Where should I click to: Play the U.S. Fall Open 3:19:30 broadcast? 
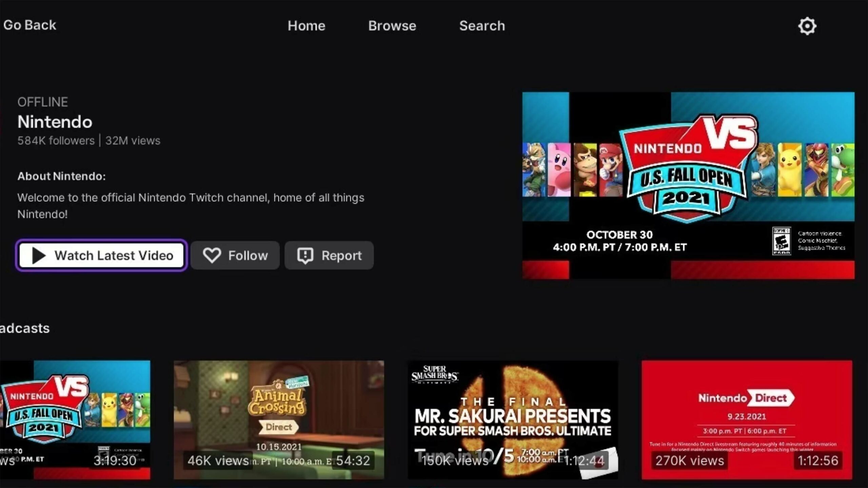(75, 420)
